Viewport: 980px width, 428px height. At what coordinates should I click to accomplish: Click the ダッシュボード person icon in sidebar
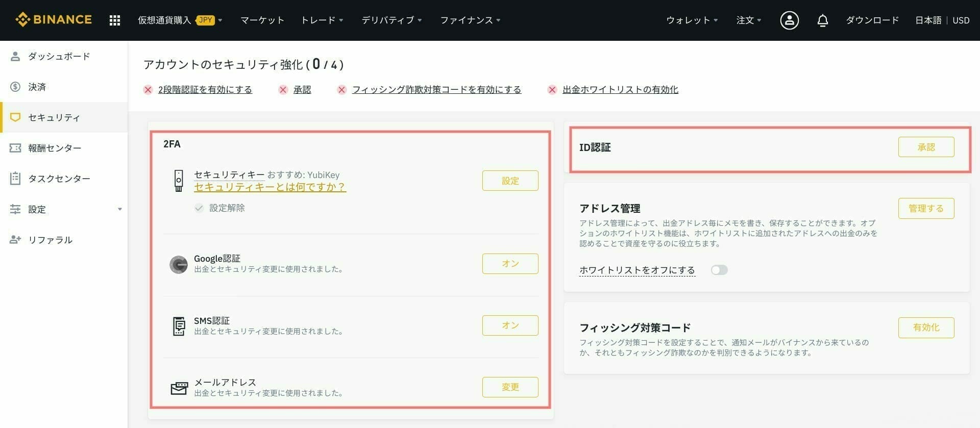(x=15, y=56)
